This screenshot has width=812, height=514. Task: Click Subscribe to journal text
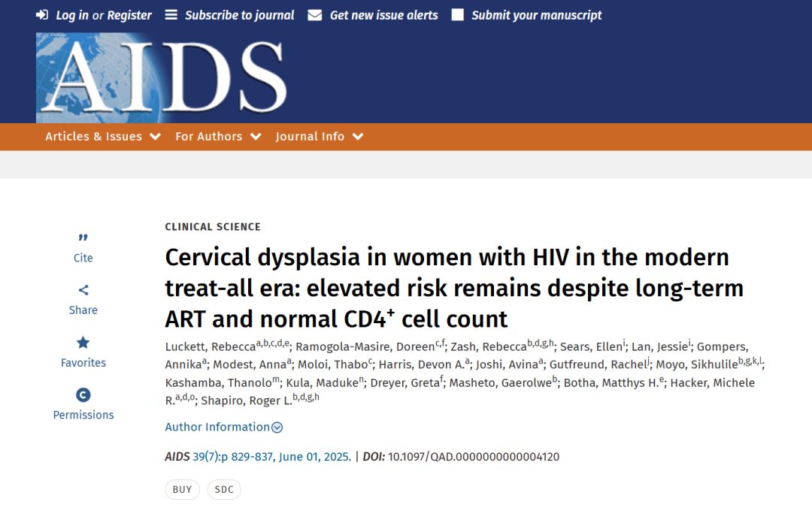click(240, 16)
